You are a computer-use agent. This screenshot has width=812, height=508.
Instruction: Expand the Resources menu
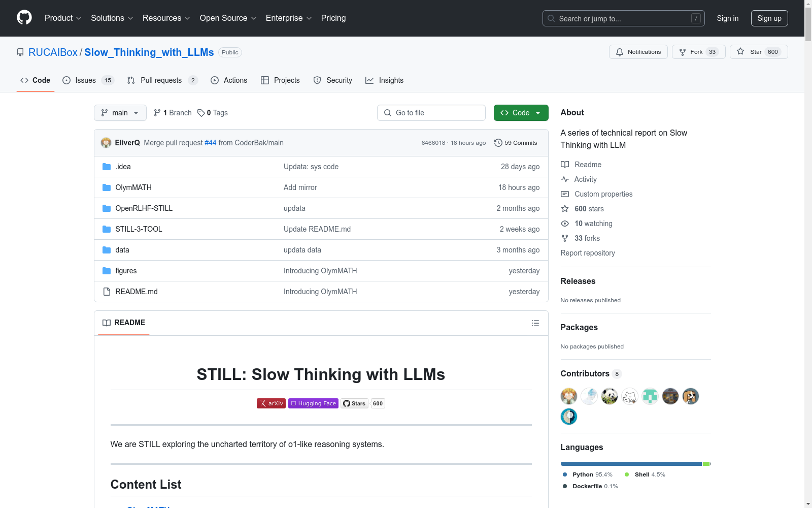tap(166, 18)
